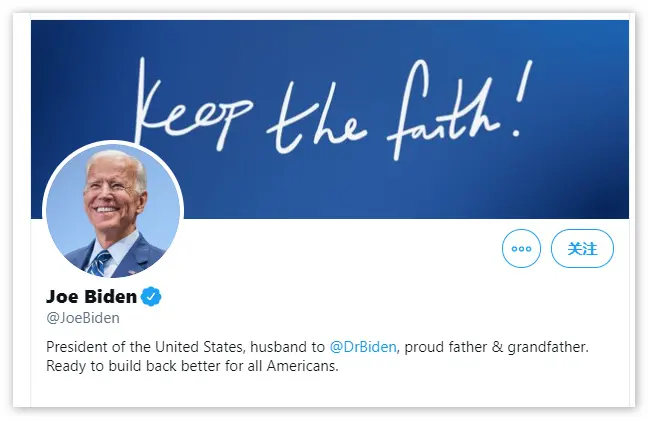Click the 关注 follow button
Screen dimensions: 649x421
point(582,249)
